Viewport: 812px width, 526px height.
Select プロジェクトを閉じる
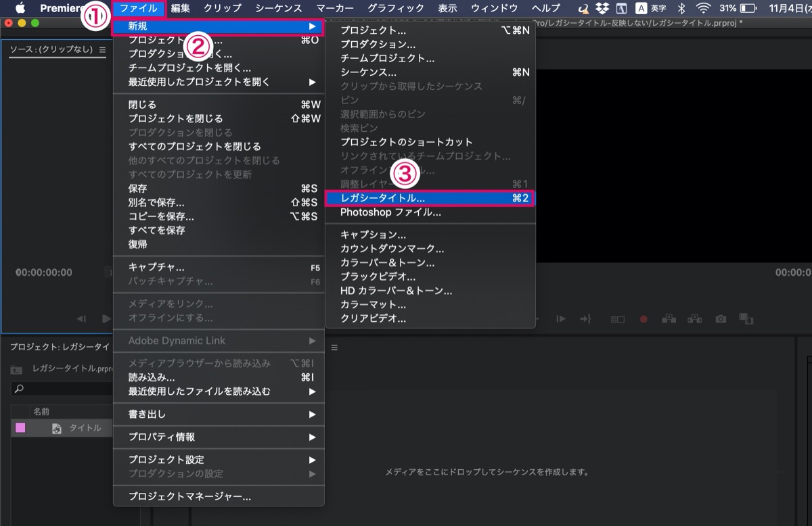click(219, 118)
